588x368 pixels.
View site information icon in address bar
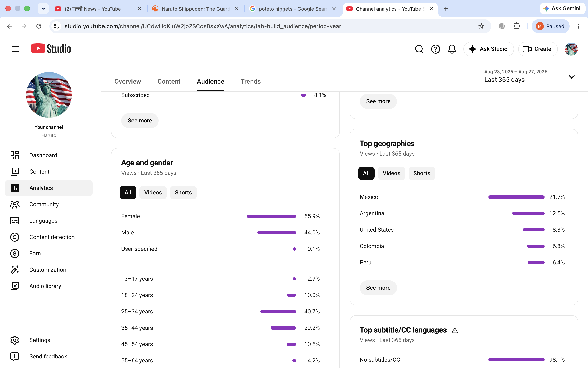pos(56,26)
